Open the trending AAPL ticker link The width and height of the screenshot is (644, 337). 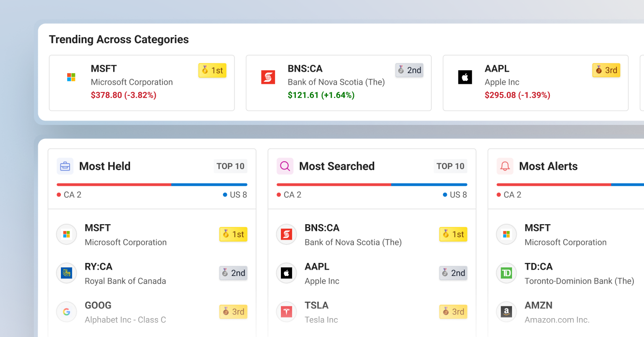497,69
